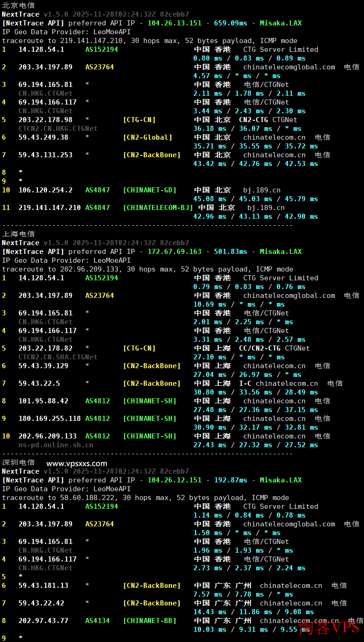The image size is (364, 642).
Task: Click the AS4134 number
Action: coord(98,621)
